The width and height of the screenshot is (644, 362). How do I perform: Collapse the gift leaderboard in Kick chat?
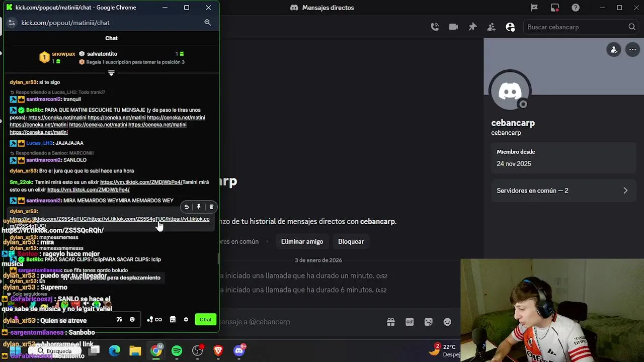111,73
